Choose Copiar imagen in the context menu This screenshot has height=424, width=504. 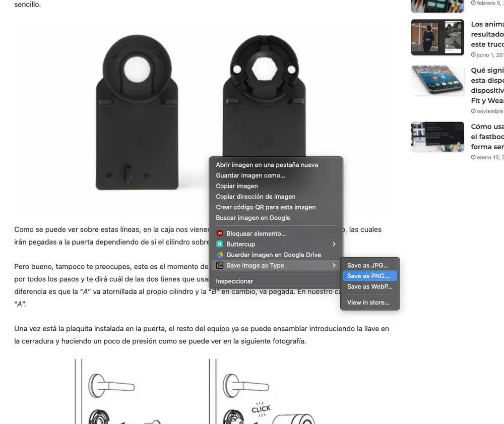point(236,186)
